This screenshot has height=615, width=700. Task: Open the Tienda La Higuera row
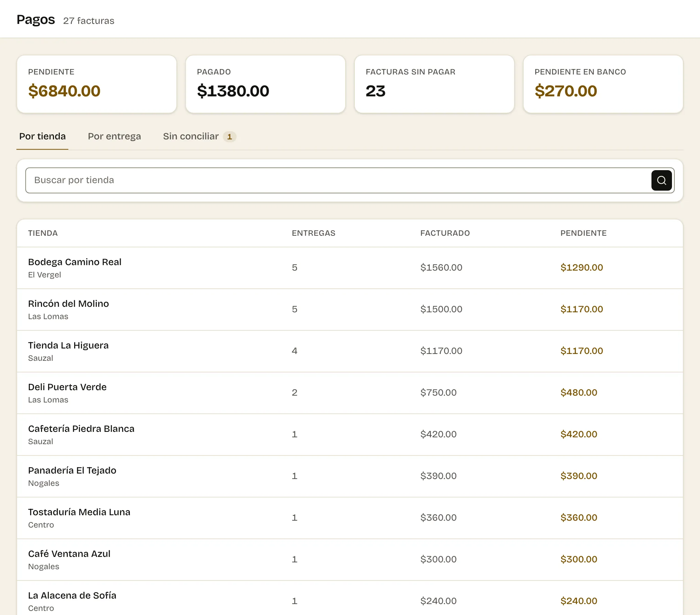click(x=350, y=351)
